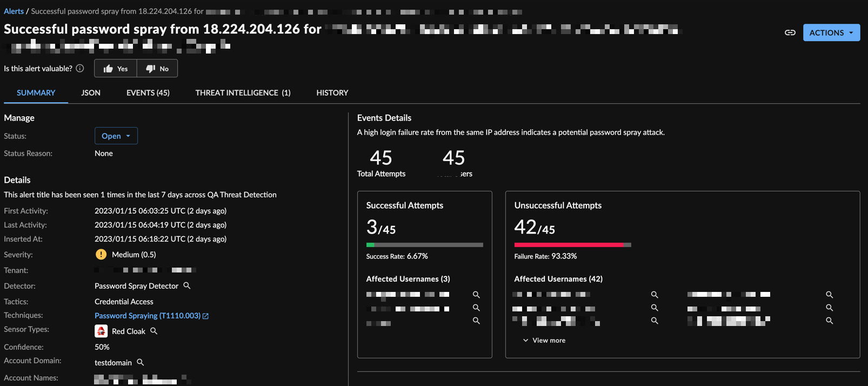The height and width of the screenshot is (386, 868).
Task: Follow the Password Spraying (T1110.003) technique link
Action: [x=148, y=316]
